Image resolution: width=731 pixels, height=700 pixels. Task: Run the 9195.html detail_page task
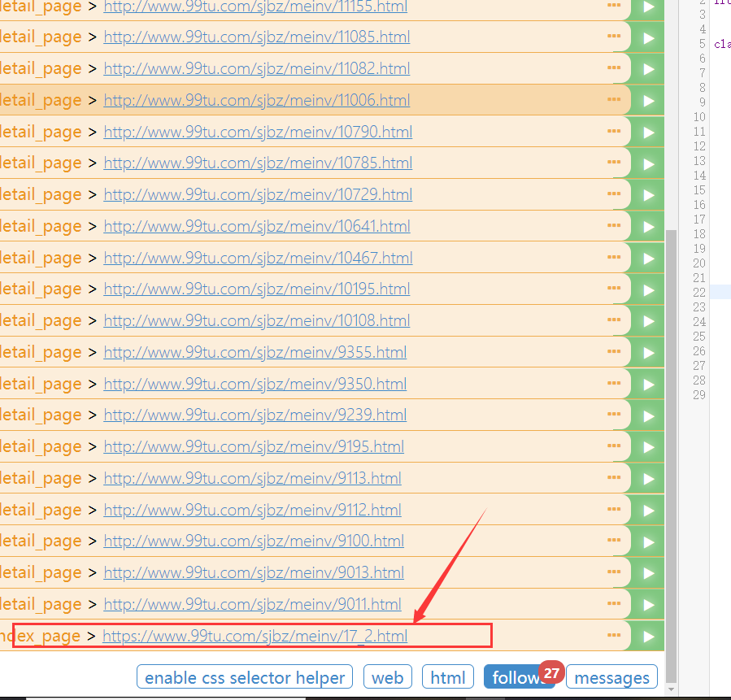648,447
